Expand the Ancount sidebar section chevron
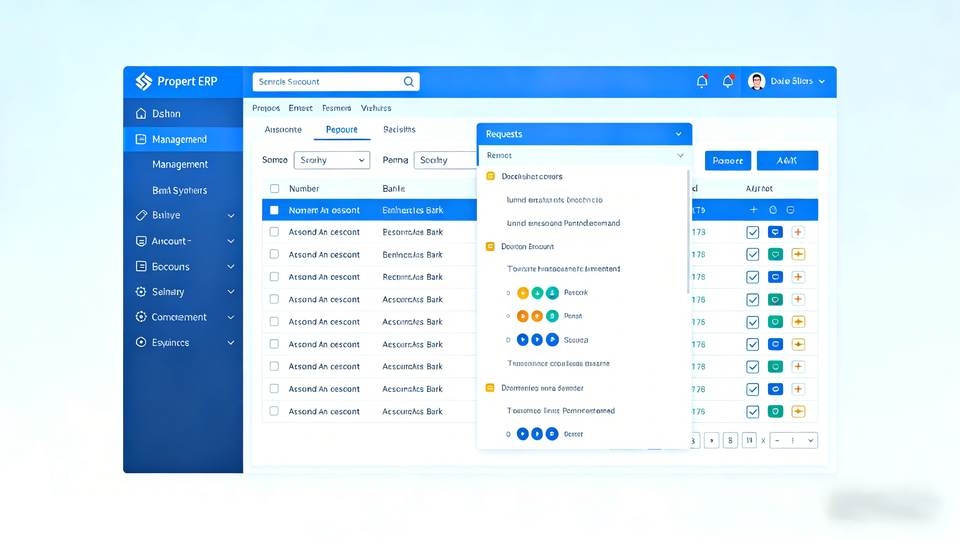This screenshot has height=540, width=960. tap(231, 241)
